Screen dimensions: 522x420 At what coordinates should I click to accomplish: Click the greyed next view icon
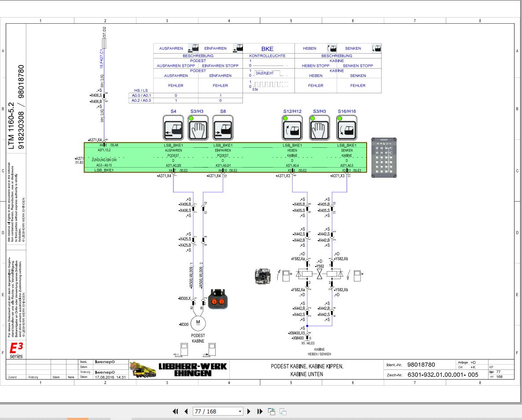tap(283, 412)
